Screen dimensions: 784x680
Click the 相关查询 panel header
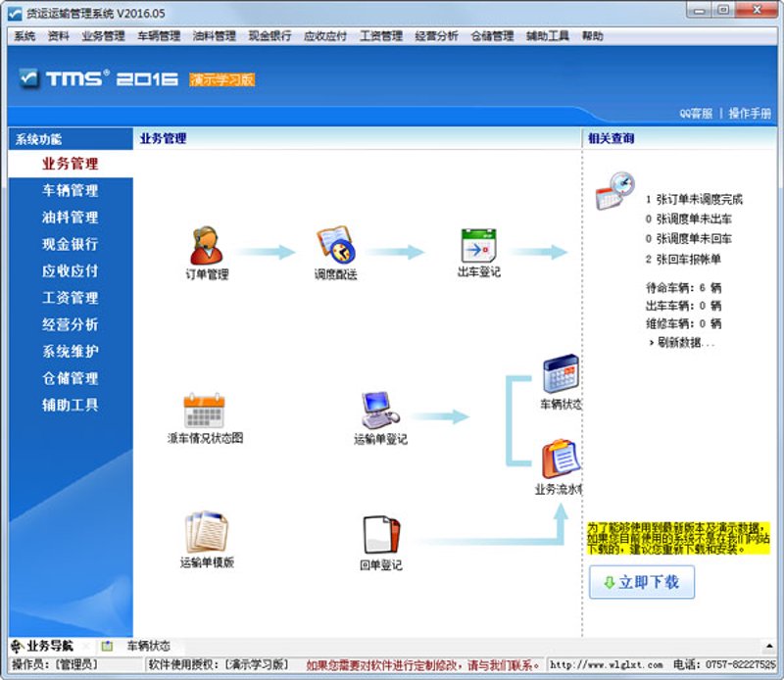point(611,138)
